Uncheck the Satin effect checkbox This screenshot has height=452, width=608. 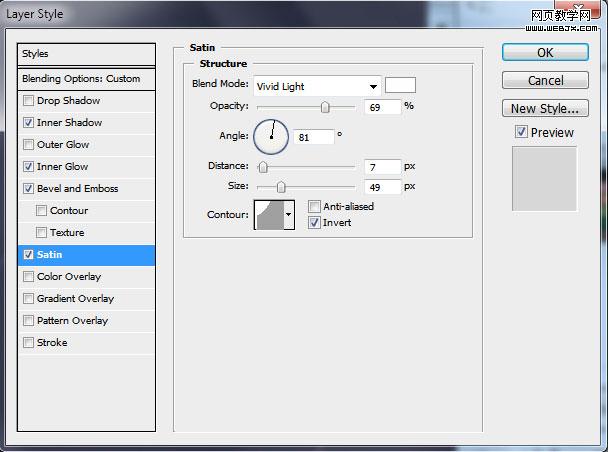point(28,255)
